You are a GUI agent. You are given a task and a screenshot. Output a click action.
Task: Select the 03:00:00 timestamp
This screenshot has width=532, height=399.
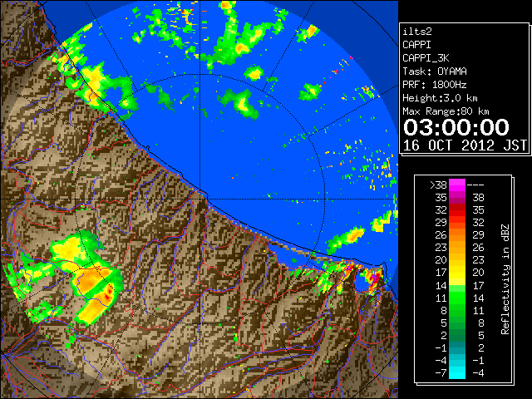(456, 127)
